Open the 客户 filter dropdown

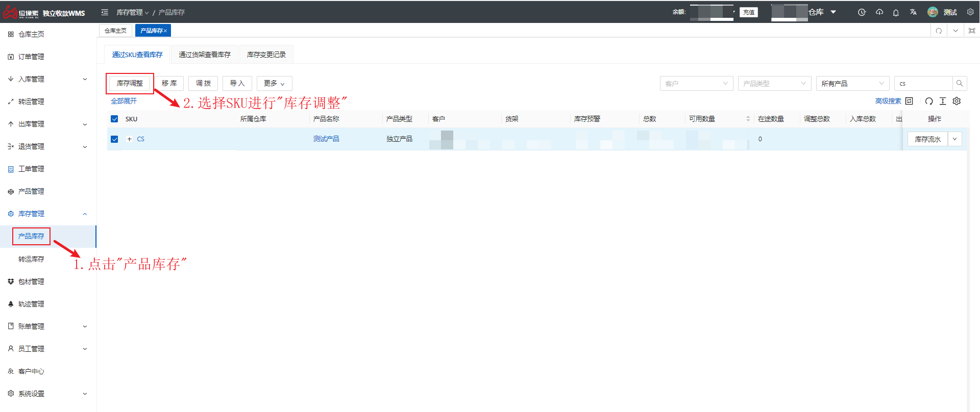point(696,83)
